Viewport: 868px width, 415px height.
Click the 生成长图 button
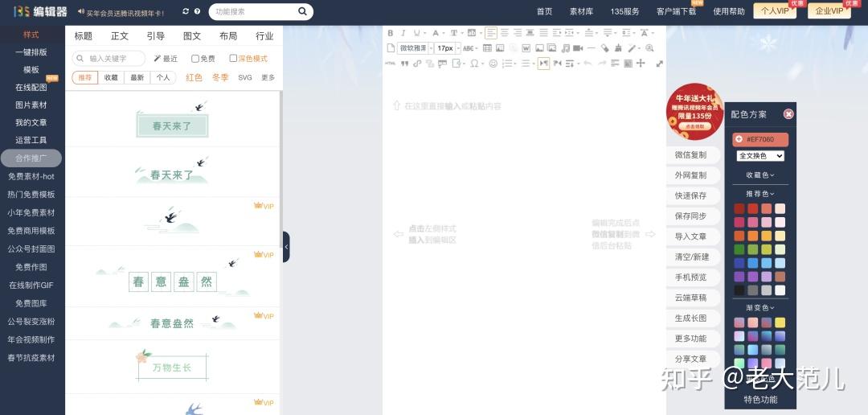pos(691,318)
